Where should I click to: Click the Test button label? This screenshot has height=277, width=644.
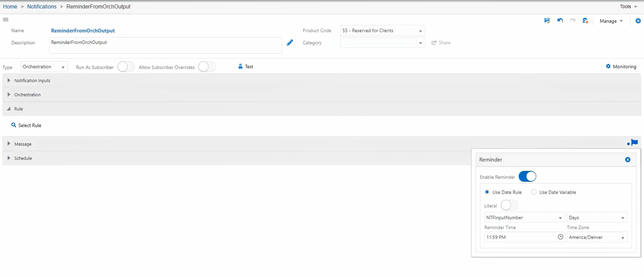click(249, 66)
